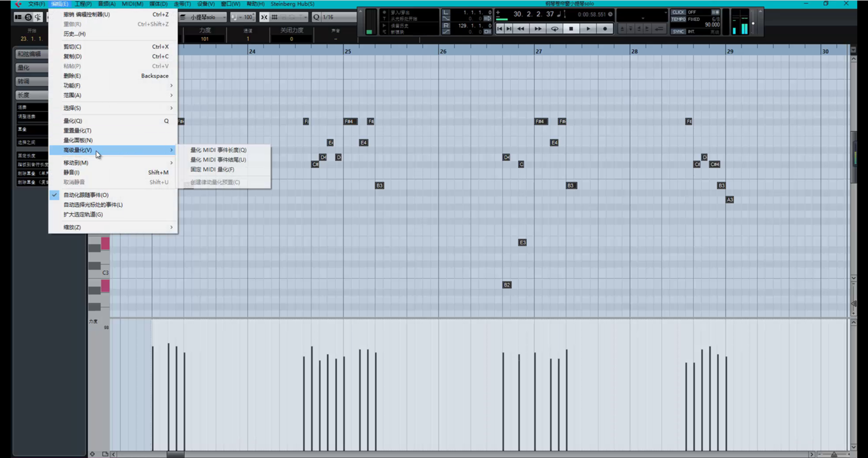Click the 长度 inspector section button
Image resolution: width=868 pixels, height=458 pixels.
32,95
